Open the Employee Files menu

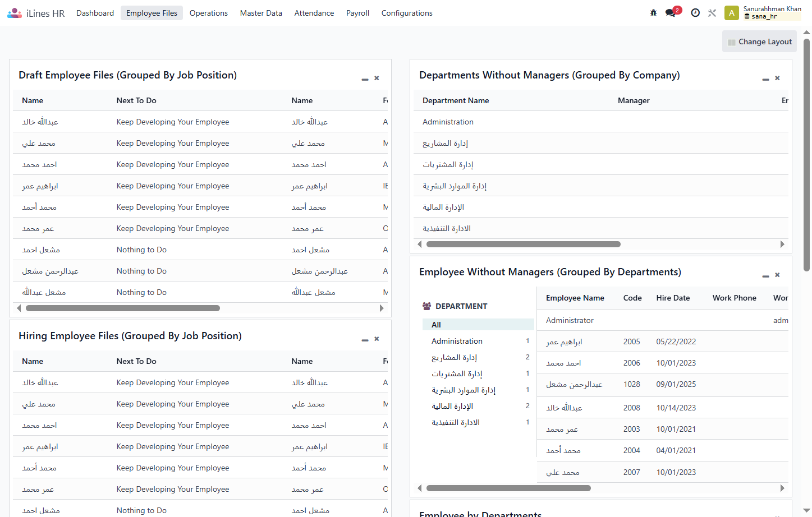(x=152, y=13)
